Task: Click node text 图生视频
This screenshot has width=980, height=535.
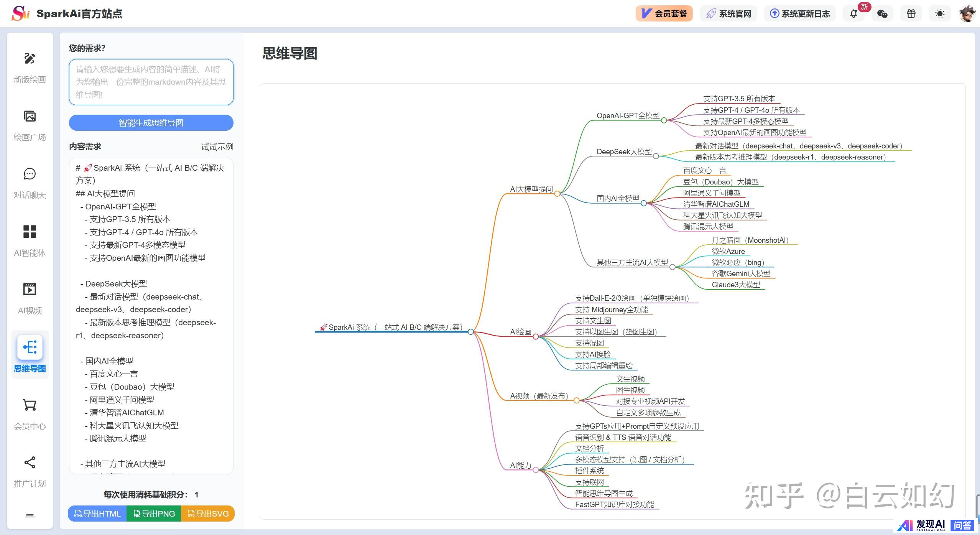Action: coord(630,390)
